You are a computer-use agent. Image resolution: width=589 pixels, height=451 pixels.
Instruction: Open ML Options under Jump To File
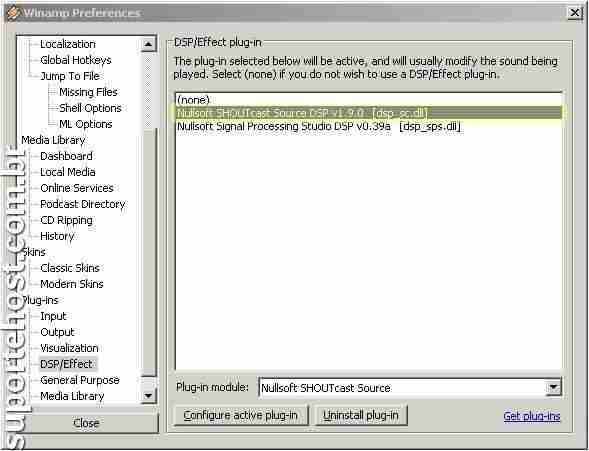86,124
